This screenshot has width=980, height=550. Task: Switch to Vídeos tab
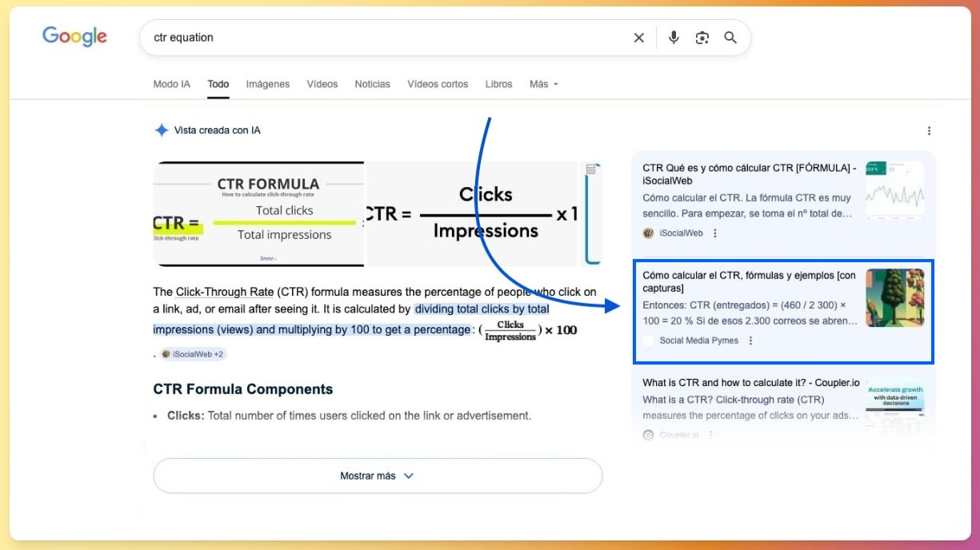322,84
